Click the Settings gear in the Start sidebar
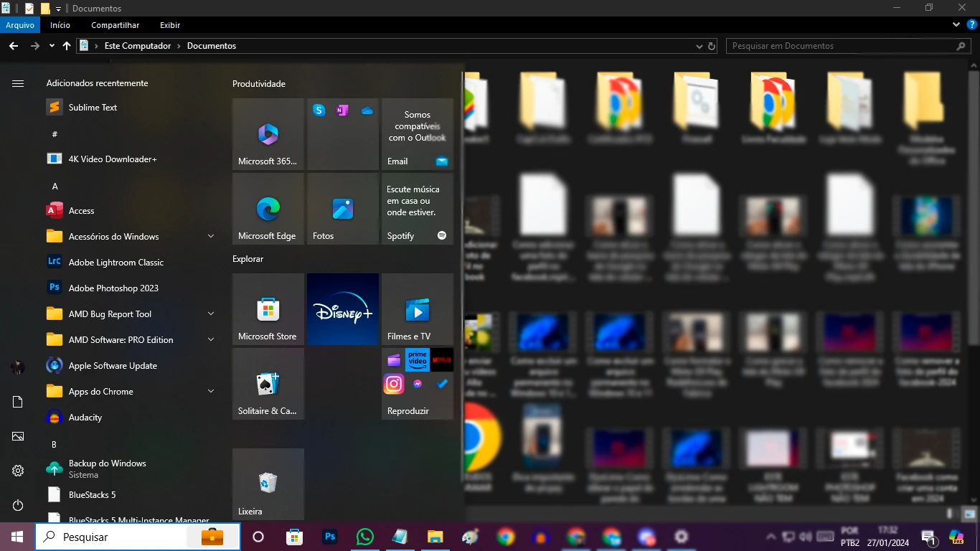This screenshot has width=980, height=551. [x=17, y=470]
